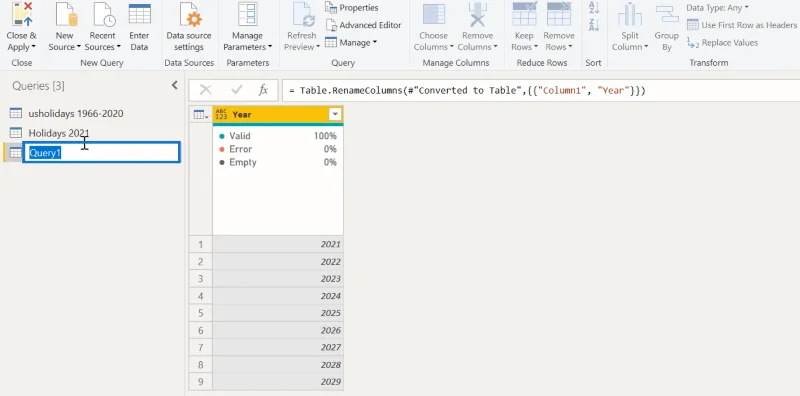Select row number 1 header
Screen dimensions: 800x396
(201, 244)
